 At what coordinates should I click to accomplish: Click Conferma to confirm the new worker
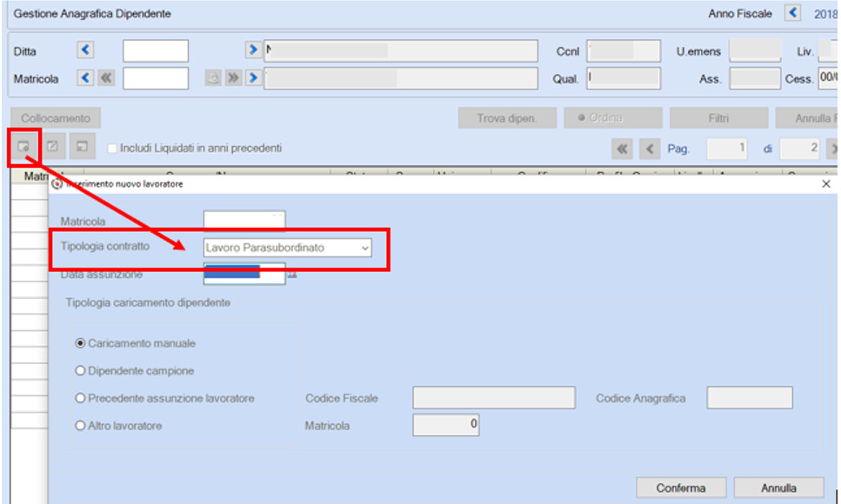[681, 487]
